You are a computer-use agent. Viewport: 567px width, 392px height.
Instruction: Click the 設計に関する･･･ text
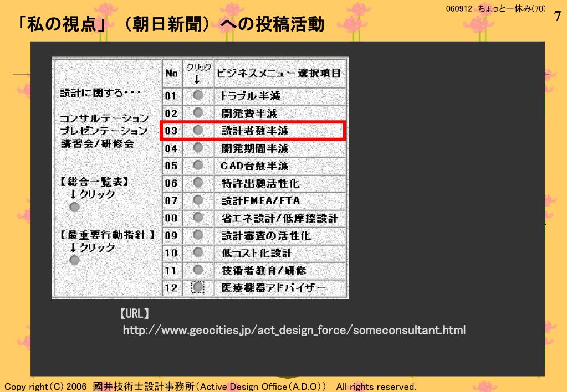pos(100,93)
